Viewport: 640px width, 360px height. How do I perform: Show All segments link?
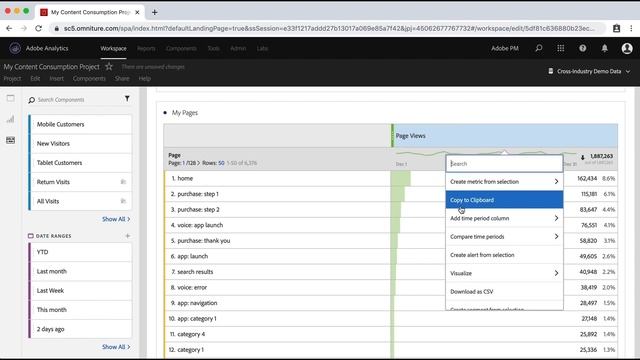coord(116,219)
